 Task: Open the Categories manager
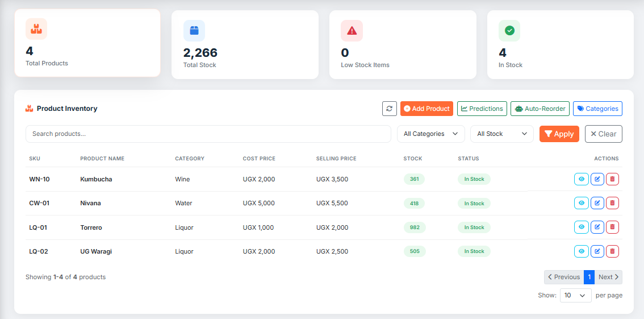click(597, 109)
